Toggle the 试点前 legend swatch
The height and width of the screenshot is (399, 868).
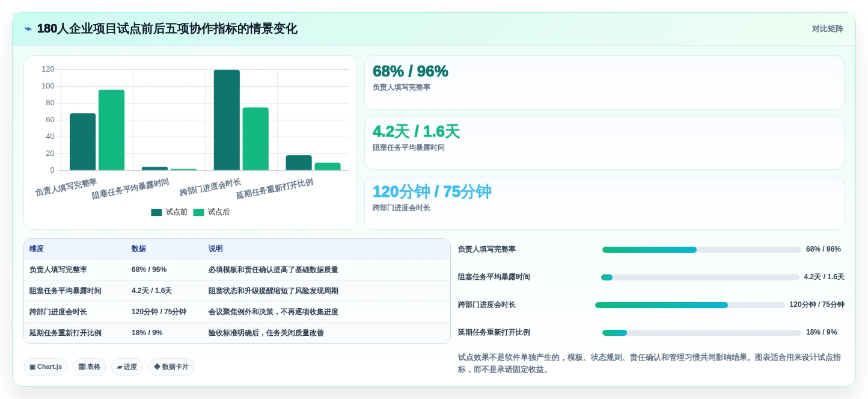(156, 212)
